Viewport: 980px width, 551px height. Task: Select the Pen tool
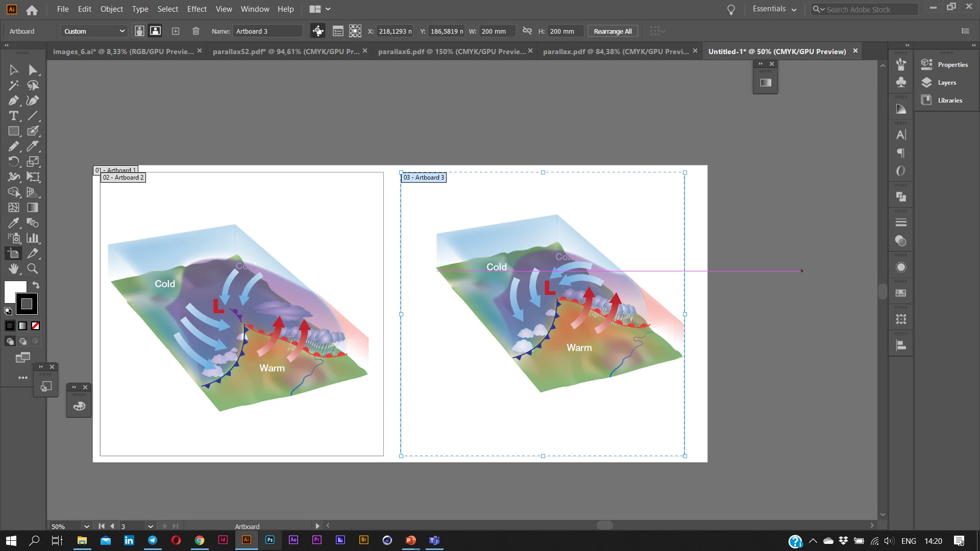pyautogui.click(x=14, y=101)
